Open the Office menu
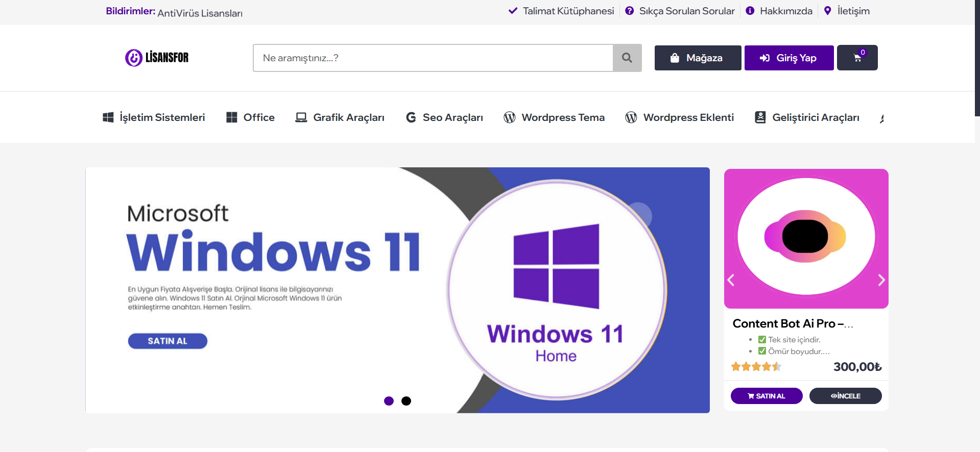The height and width of the screenshot is (452, 980). 251,117
